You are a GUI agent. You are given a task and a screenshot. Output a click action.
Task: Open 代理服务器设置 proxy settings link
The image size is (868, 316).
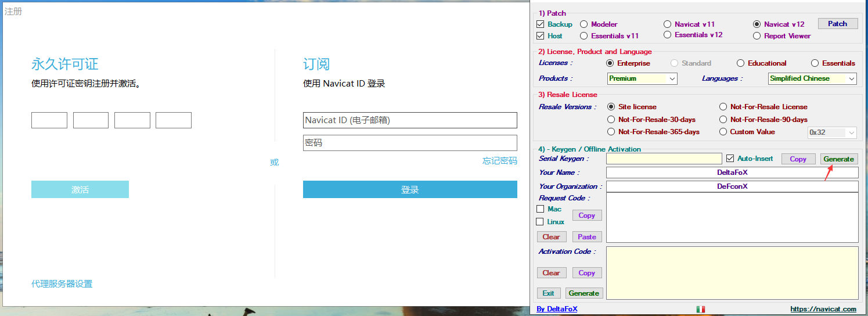[x=62, y=284]
